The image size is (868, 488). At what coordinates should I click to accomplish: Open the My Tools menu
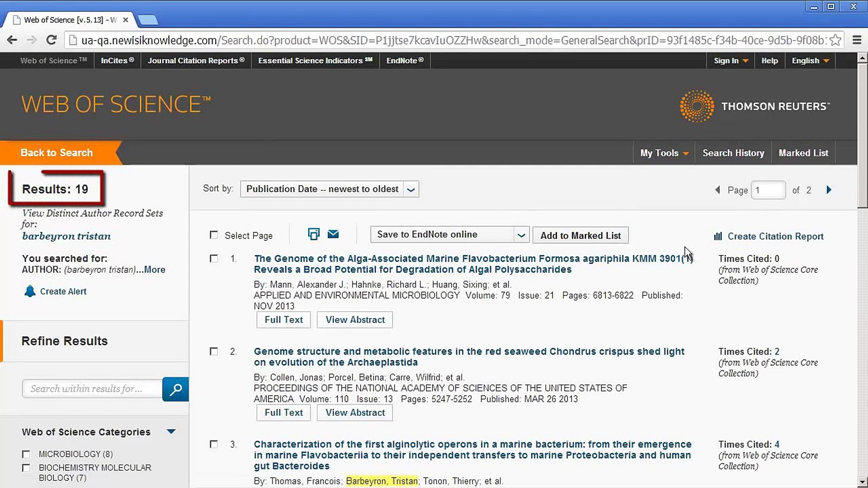[664, 153]
